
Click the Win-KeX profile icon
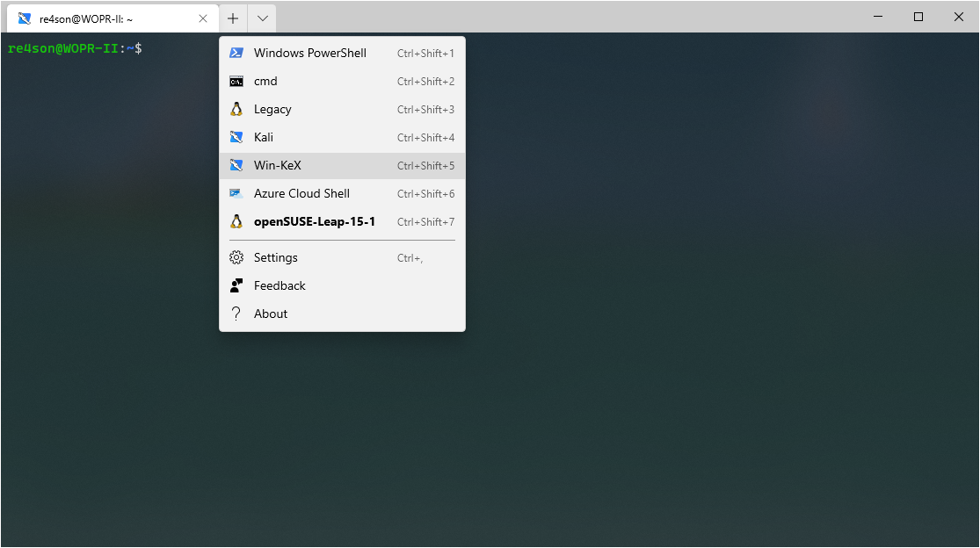(236, 165)
